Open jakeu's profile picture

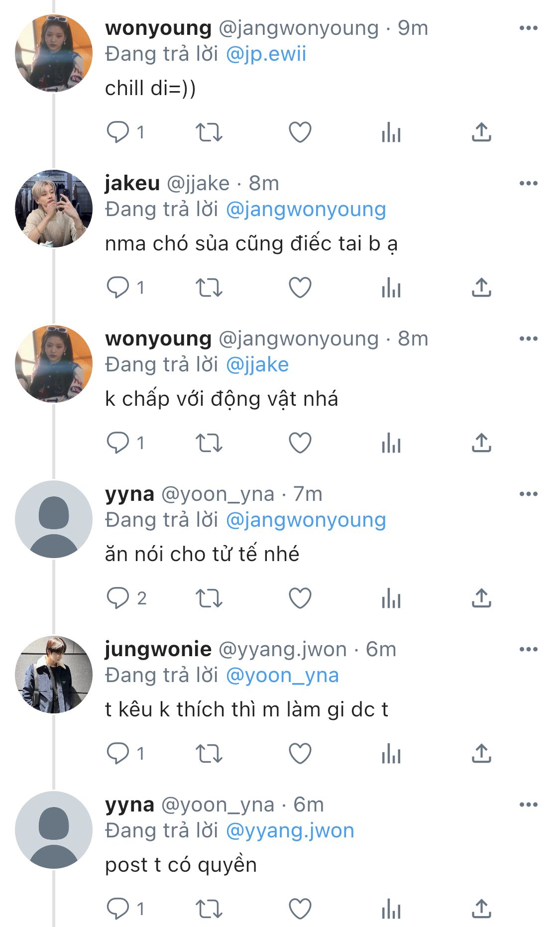click(54, 209)
